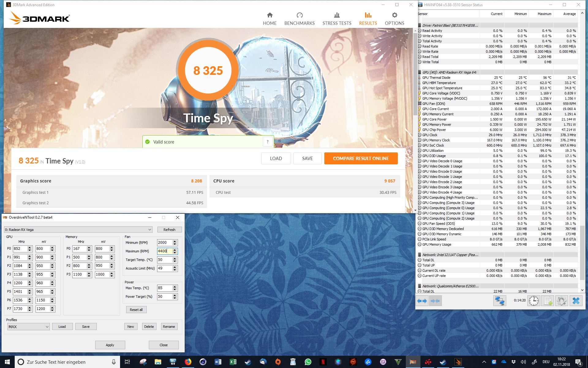
Task: Open valid score help question mark
Action: pyautogui.click(x=267, y=142)
